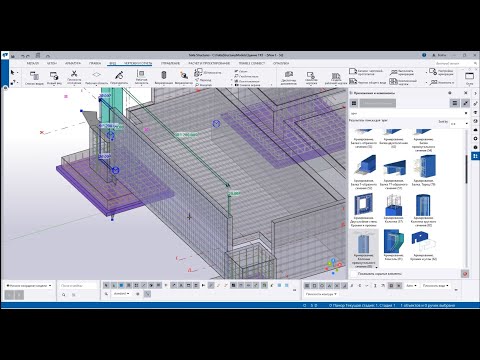Open the Плоскость вида dropdown

point(435,286)
